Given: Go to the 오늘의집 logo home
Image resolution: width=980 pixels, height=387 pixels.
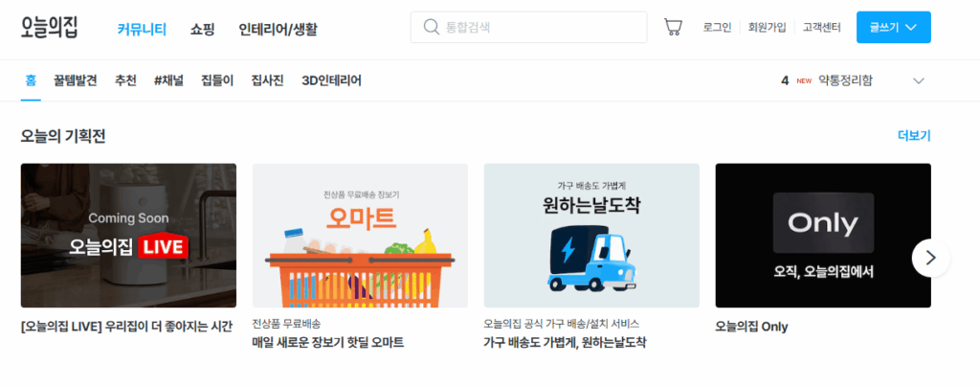Looking at the screenshot, I should tap(50, 27).
